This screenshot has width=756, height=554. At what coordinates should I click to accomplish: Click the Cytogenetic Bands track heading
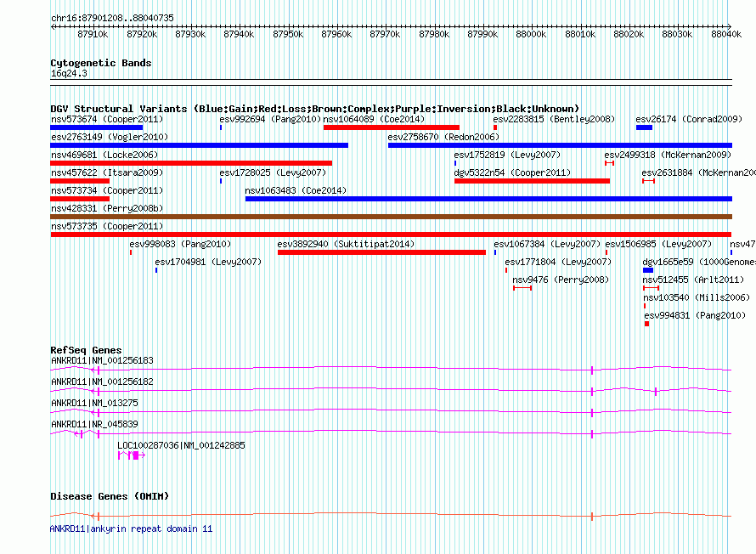[x=101, y=63]
